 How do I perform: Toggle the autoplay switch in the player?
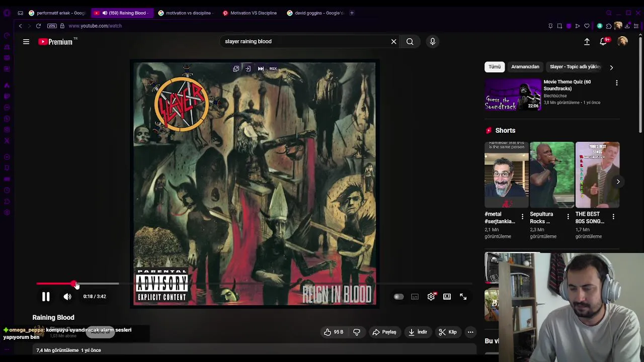pos(398,297)
